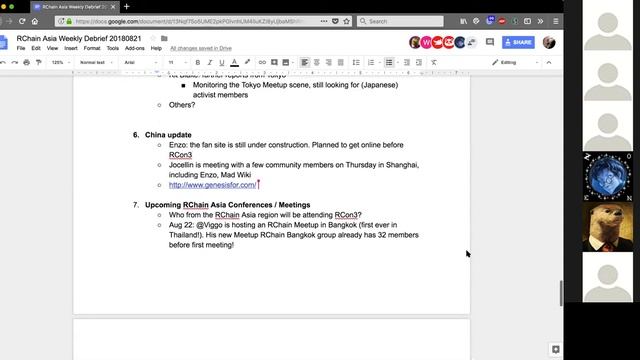This screenshot has width=640, height=360.
Task: Set right text alignment
Action: pyautogui.click(x=329, y=62)
